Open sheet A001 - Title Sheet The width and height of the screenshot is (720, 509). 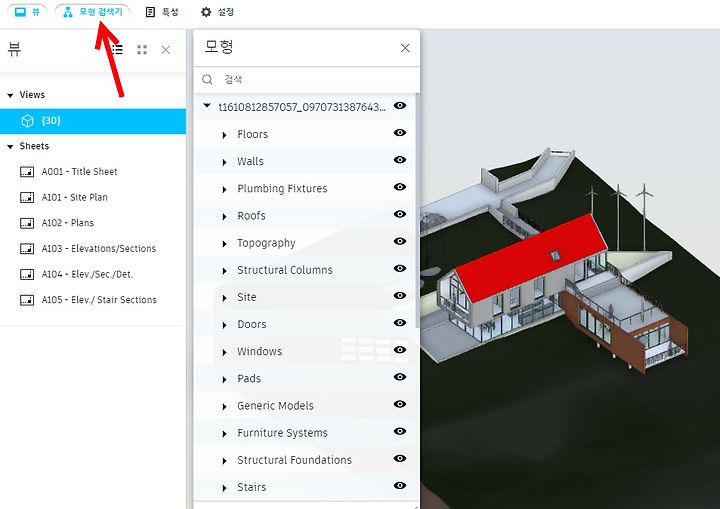coord(79,171)
